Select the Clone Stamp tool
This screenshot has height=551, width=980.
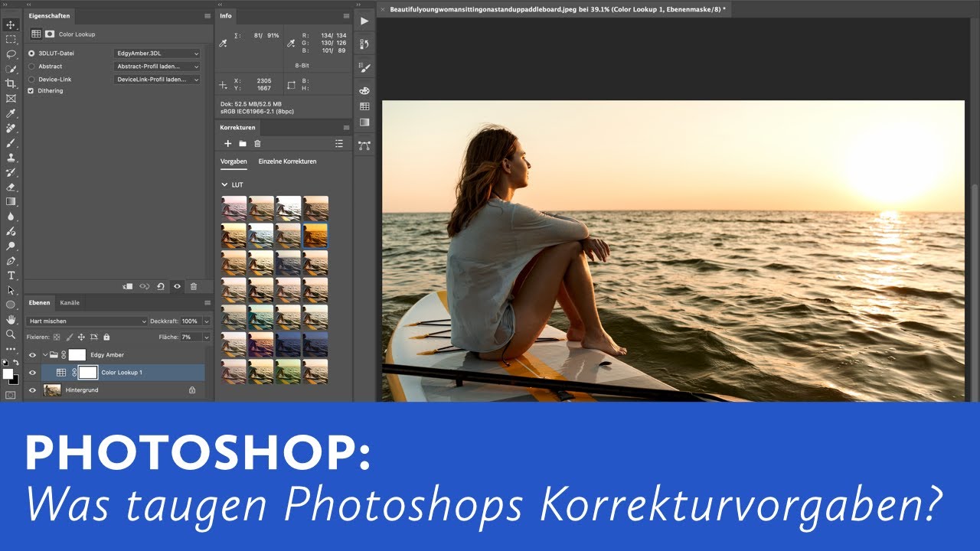[11, 157]
